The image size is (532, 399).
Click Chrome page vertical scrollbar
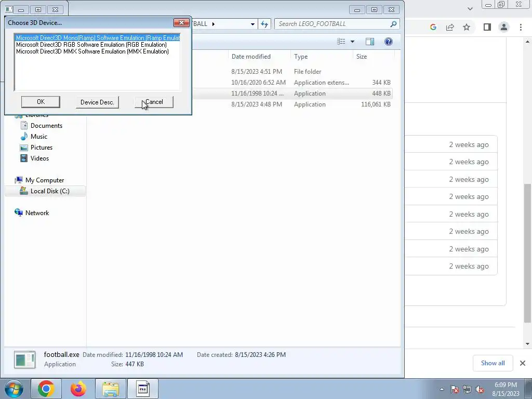tap(527, 253)
